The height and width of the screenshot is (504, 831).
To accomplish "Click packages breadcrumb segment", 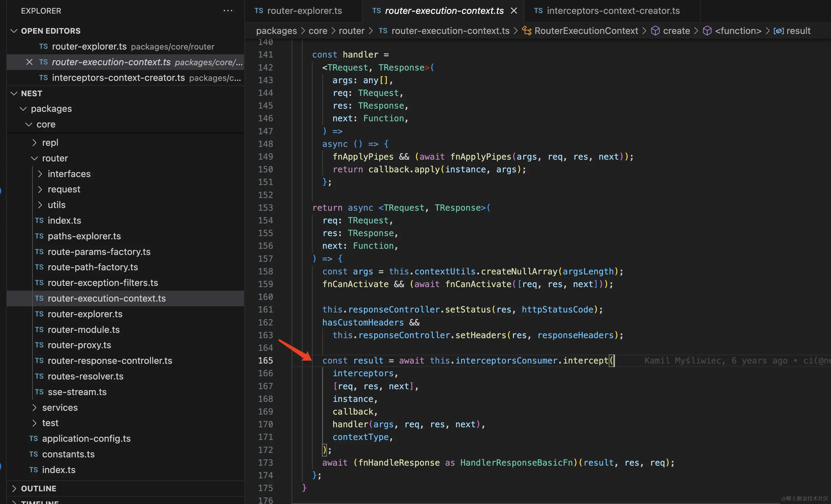I will click(x=276, y=31).
